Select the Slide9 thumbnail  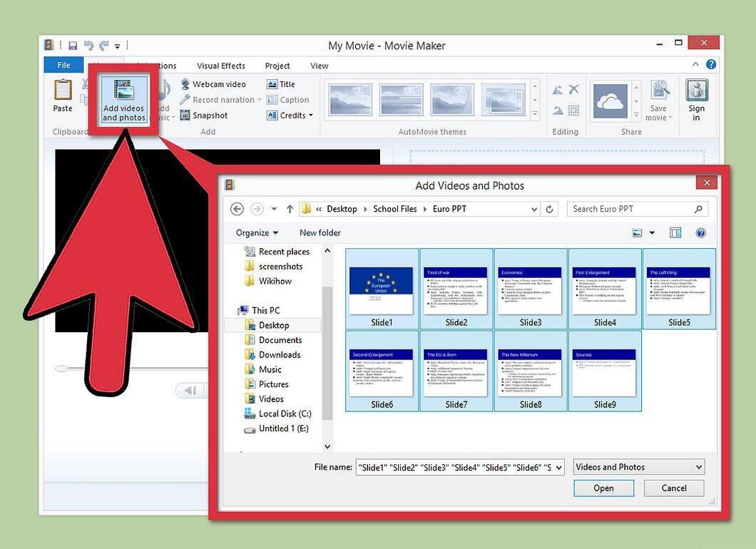(x=605, y=371)
